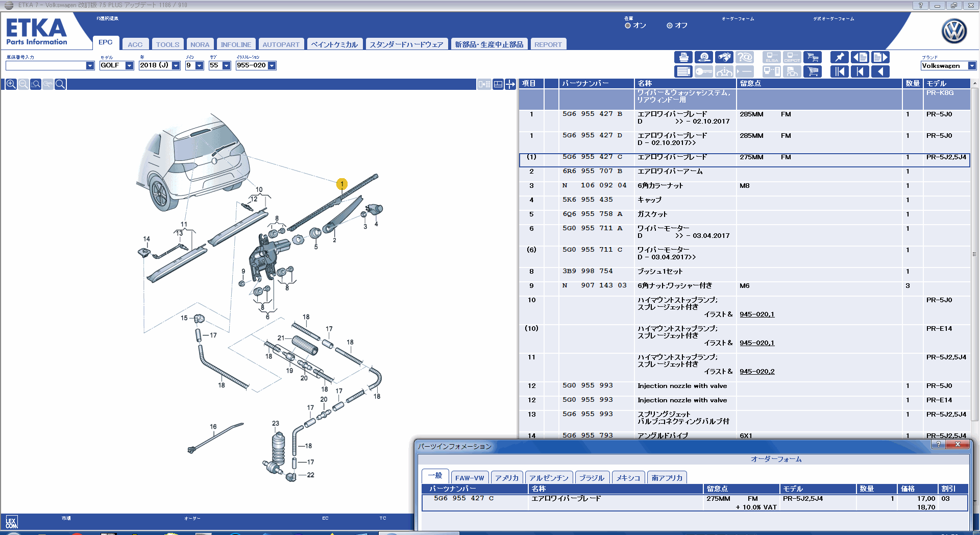
Task: Select the オン stock radio button
Action: pyautogui.click(x=628, y=26)
